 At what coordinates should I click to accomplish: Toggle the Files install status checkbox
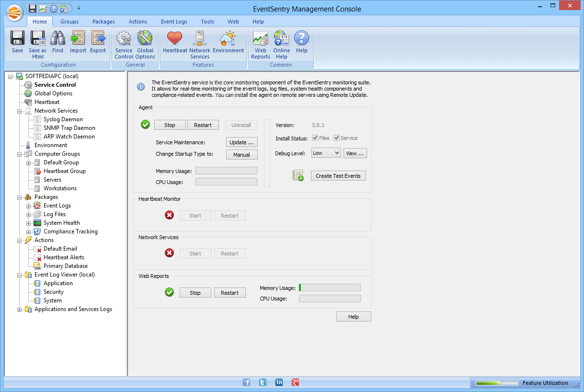point(315,138)
